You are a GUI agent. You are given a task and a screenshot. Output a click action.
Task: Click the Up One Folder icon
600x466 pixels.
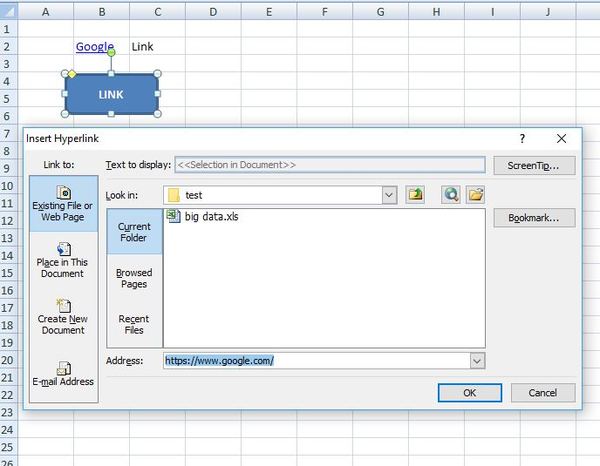pos(415,195)
